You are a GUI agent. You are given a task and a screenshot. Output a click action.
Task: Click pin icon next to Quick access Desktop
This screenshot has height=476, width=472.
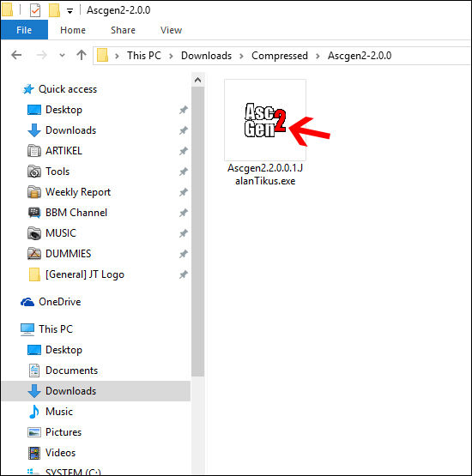point(183,110)
